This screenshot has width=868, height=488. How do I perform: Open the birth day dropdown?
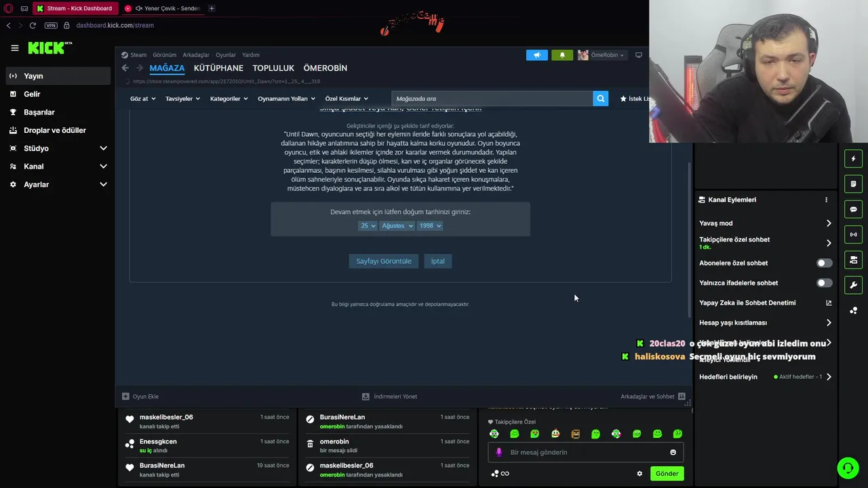[368, 226]
